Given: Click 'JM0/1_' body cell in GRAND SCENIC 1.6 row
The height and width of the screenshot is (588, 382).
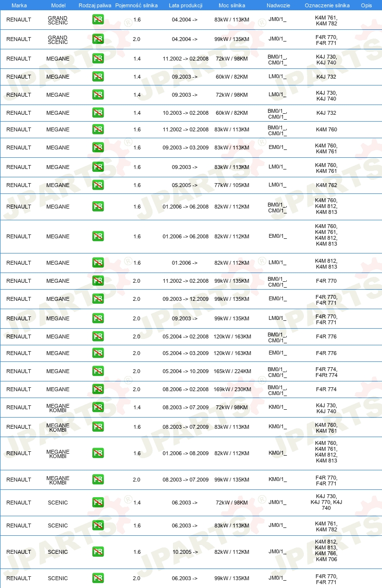Looking at the screenshot, I should click(277, 20).
